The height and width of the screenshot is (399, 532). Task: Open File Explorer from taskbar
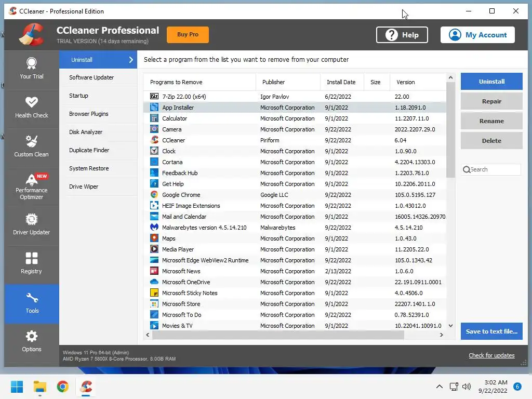click(39, 387)
